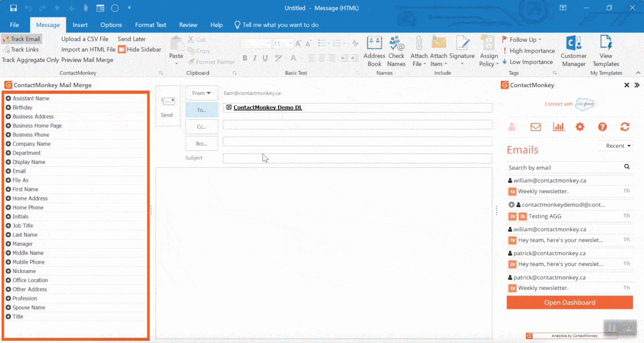
Task: Open the Format Text tab
Action: coord(150,25)
